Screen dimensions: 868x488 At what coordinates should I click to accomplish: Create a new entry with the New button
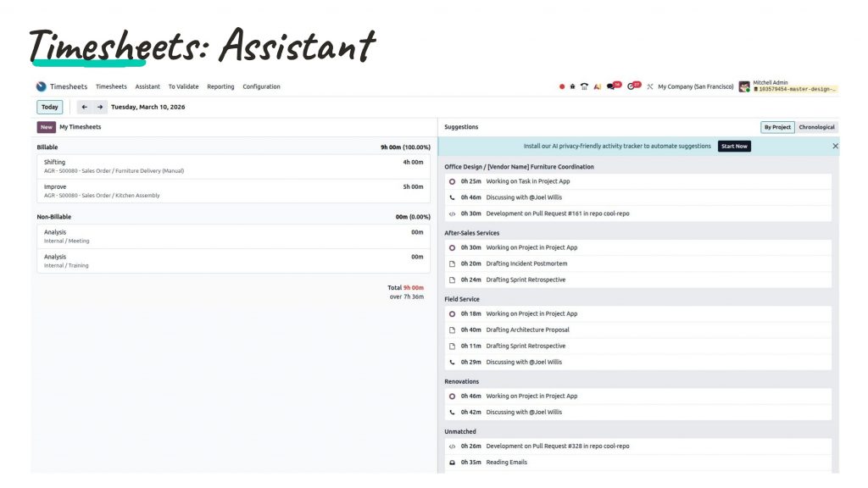(x=46, y=126)
